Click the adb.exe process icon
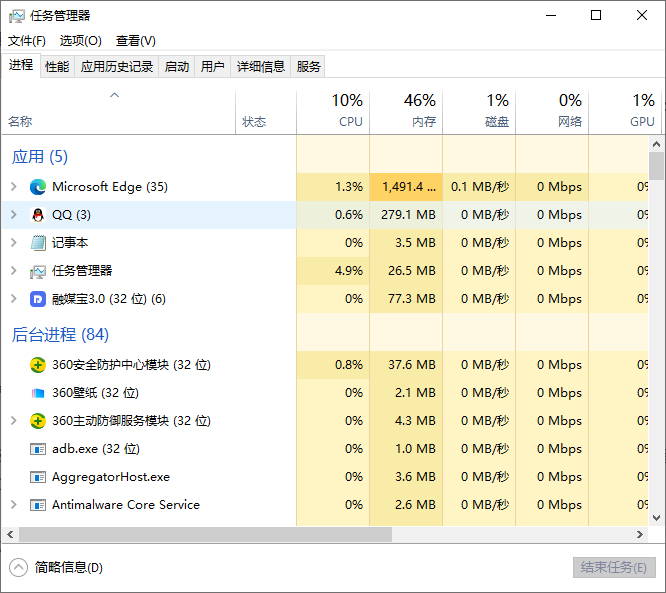The image size is (666, 593). click(x=38, y=449)
